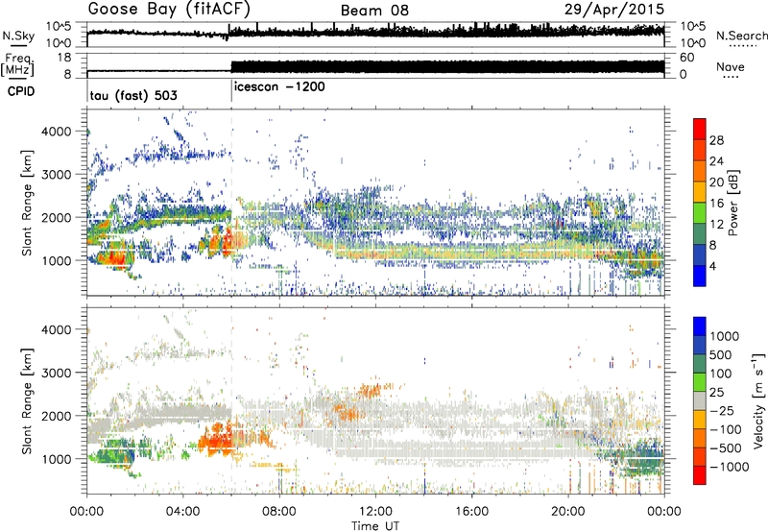Image resolution: width=768 pixels, height=532 pixels.
Task: Click the '12:00' time axis tick label
Action: tap(375, 512)
